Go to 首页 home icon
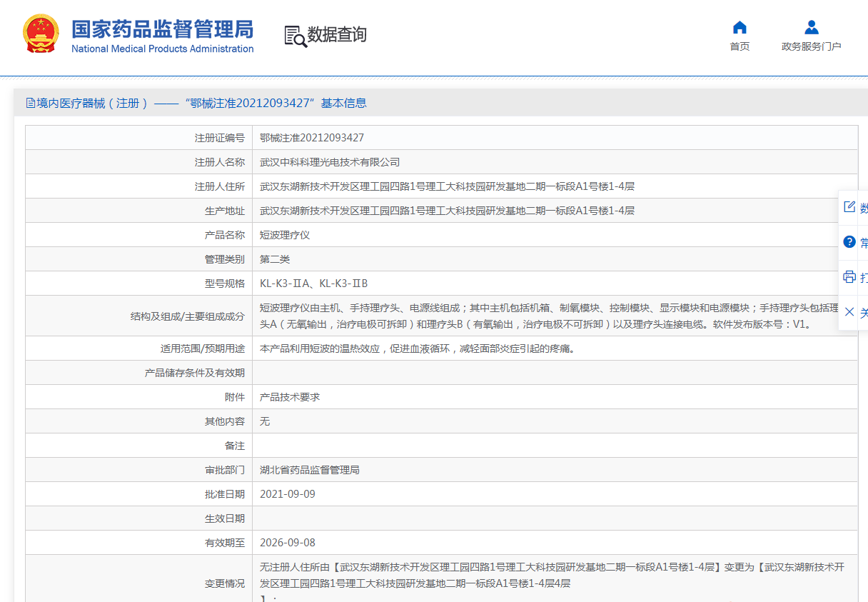The image size is (868, 602). click(x=740, y=28)
